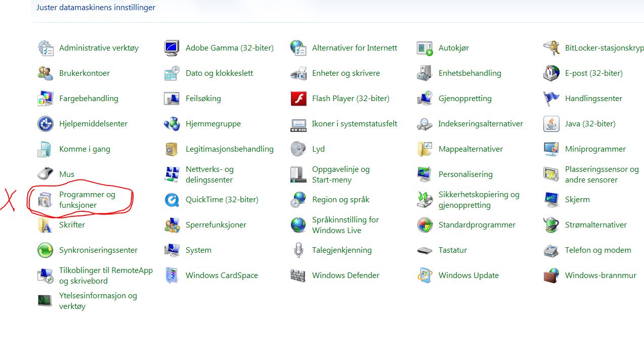The width and height of the screenshot is (644, 364).
Task: Click the Java coffee cup icon
Action: 551,124
